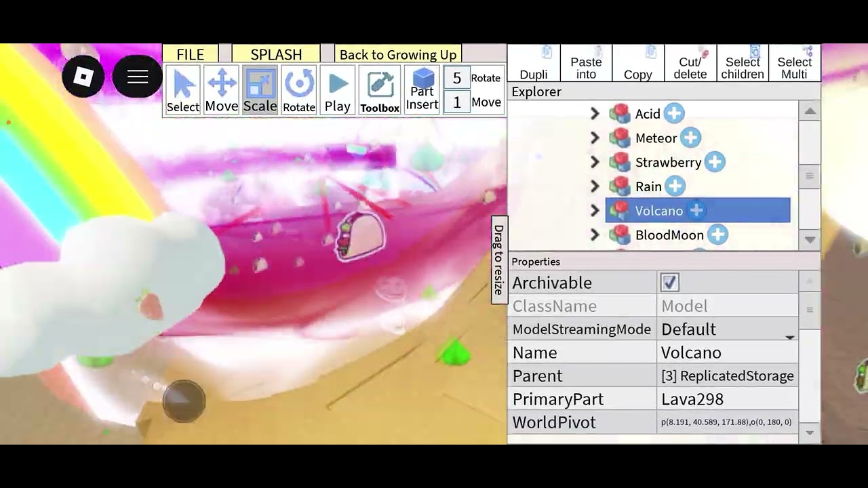Activate the Move tool
Screen dimensions: 868x488
[x=222, y=91]
